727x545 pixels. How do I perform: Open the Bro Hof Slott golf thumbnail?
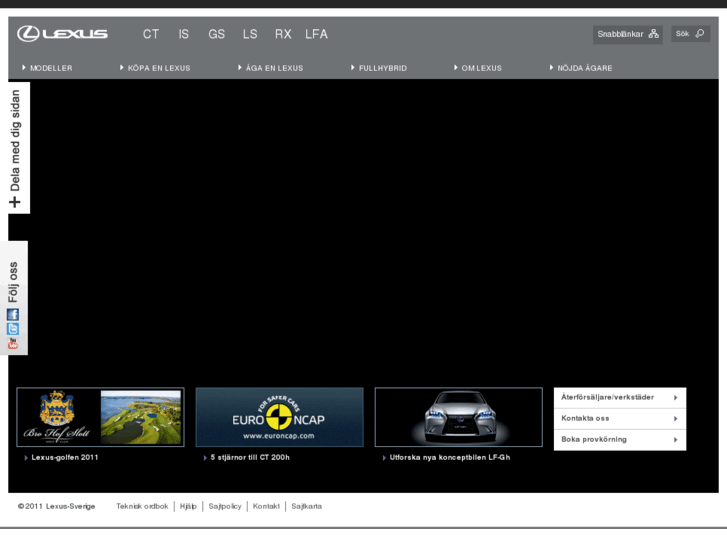[x=101, y=417]
